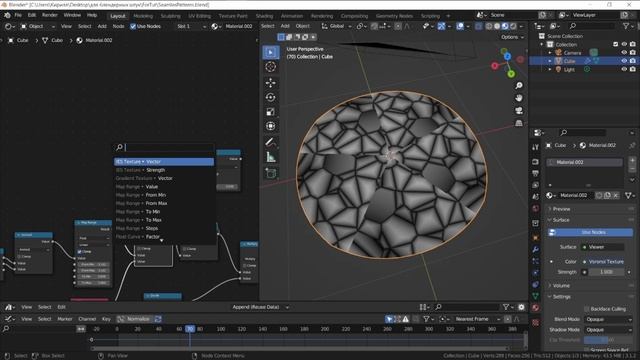This screenshot has height=360, width=640.
Task: Open the Slot 1 material slot dropdown
Action: 191,26
